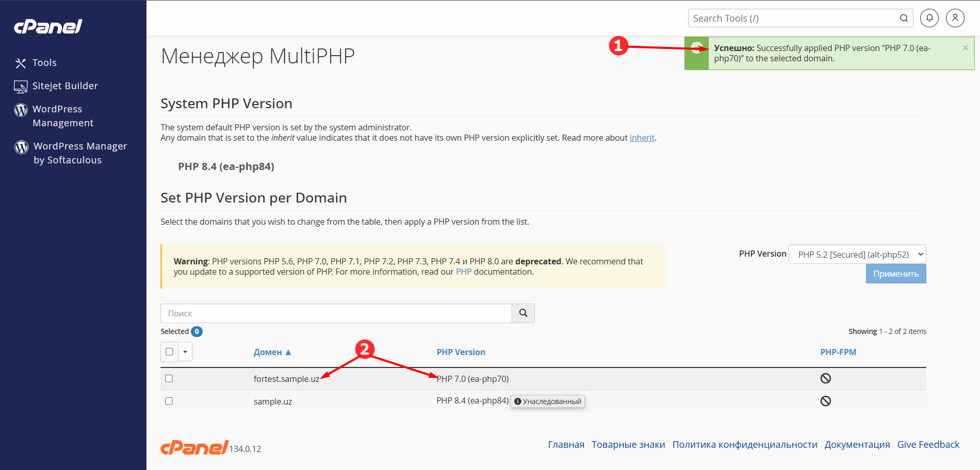Click the Унаследованный badge
The image size is (980, 470).
548,401
